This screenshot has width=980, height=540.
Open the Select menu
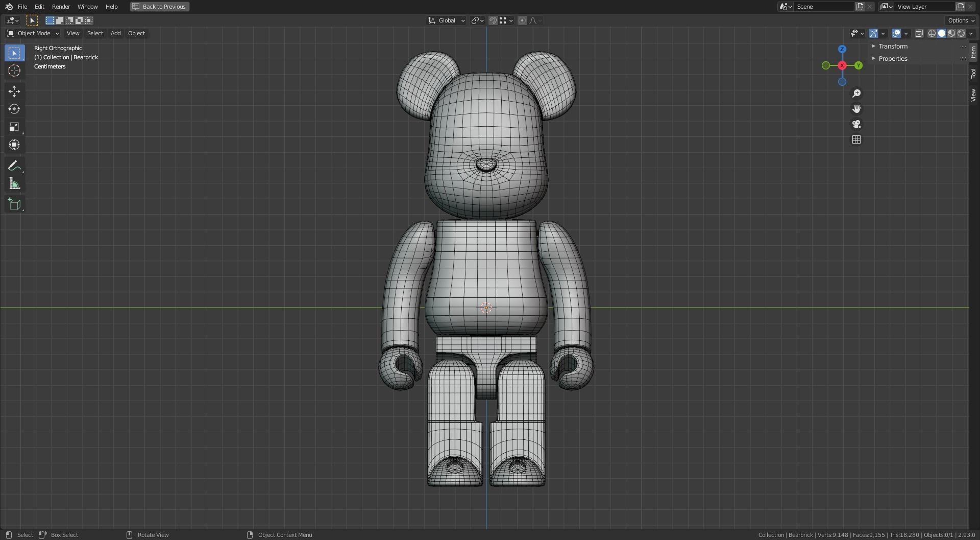95,33
